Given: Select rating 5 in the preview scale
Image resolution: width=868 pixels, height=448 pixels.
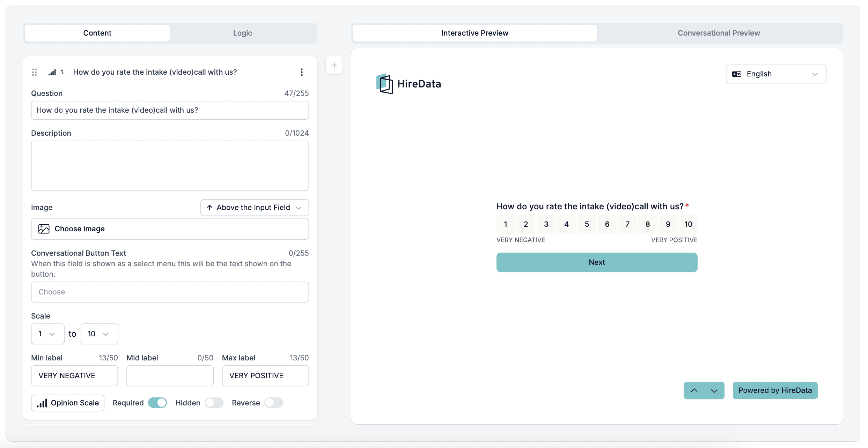Looking at the screenshot, I should point(587,224).
